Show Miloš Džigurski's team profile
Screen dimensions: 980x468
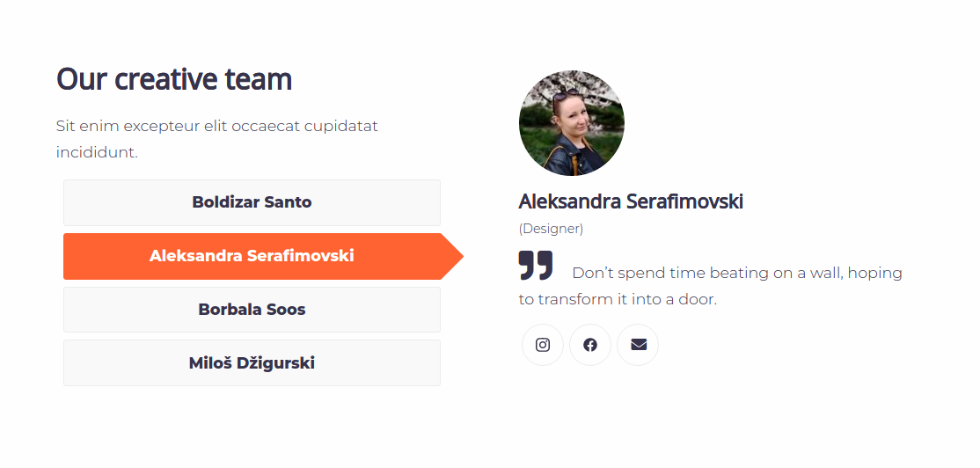[x=252, y=363]
